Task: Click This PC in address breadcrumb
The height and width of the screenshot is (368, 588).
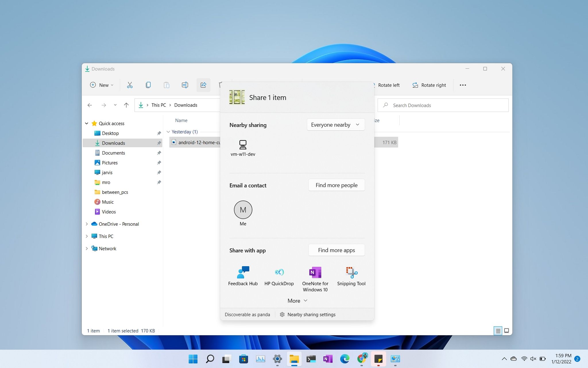Action: pyautogui.click(x=159, y=105)
